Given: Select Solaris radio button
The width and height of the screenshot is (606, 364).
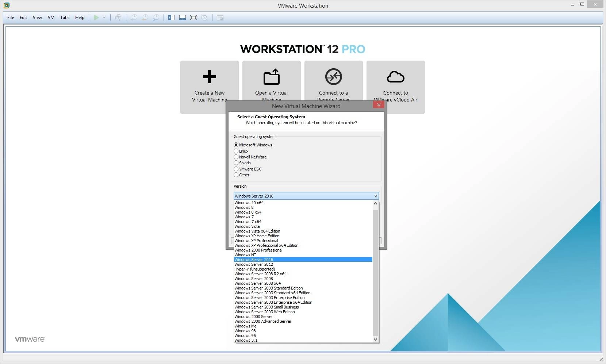Looking at the screenshot, I should coord(236,163).
